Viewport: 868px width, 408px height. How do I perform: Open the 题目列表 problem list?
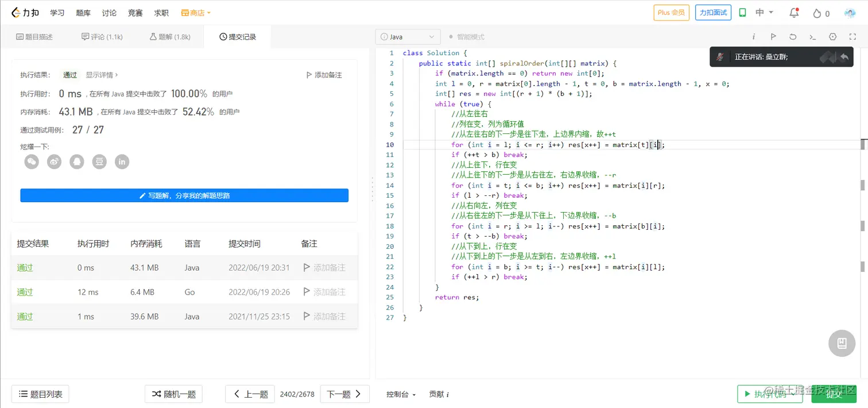coord(40,394)
